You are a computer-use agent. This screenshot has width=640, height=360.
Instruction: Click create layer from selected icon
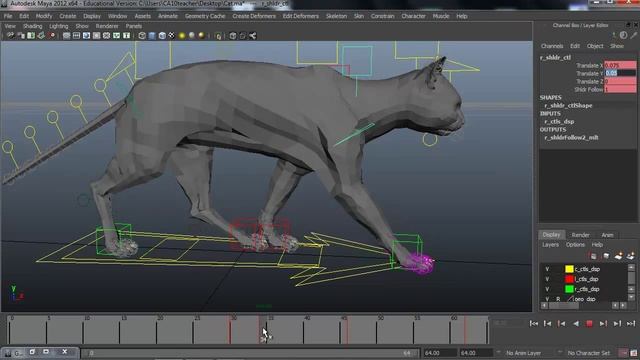point(631,256)
